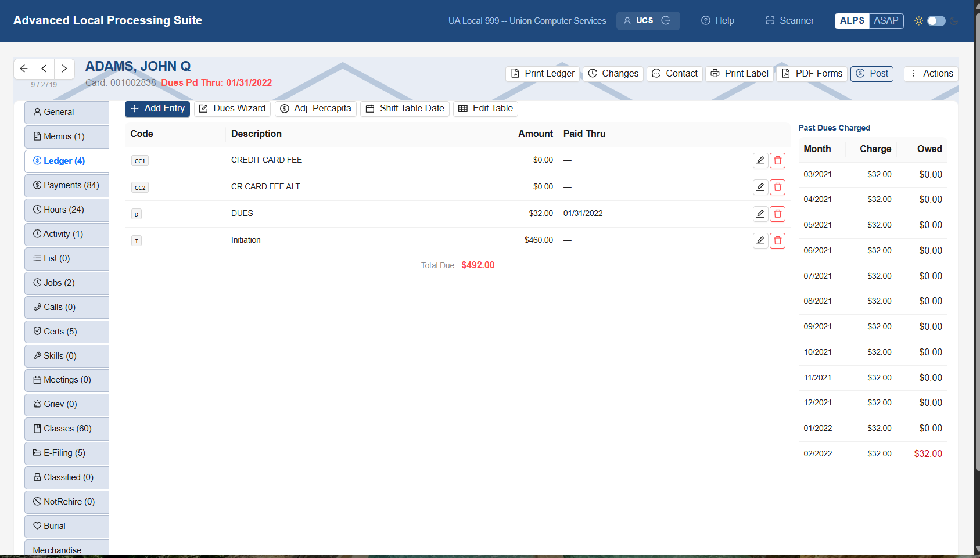
Task: Open the Meetings (0) tab
Action: pos(67,380)
